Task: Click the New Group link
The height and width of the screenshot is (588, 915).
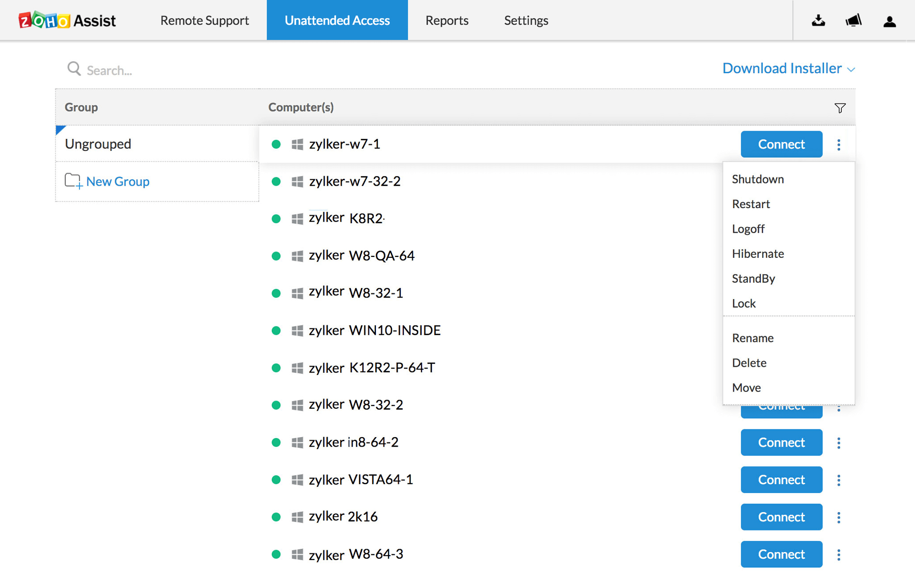Action: click(x=118, y=182)
